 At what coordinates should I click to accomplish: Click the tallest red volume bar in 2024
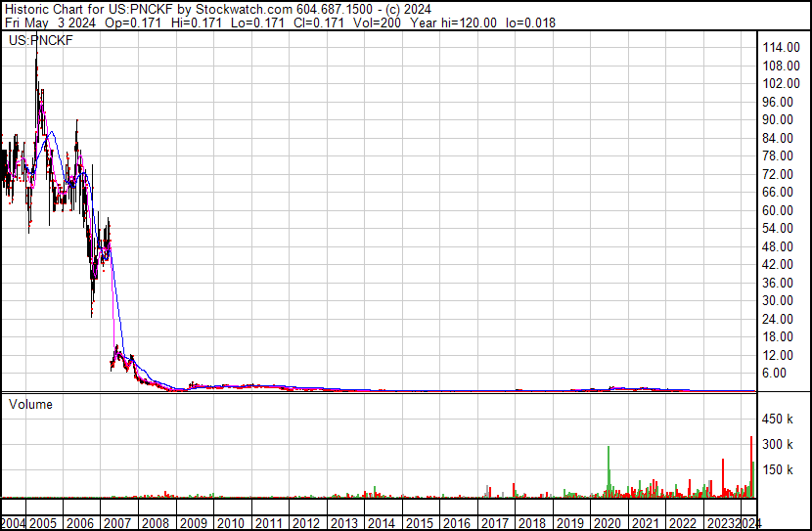(751, 467)
